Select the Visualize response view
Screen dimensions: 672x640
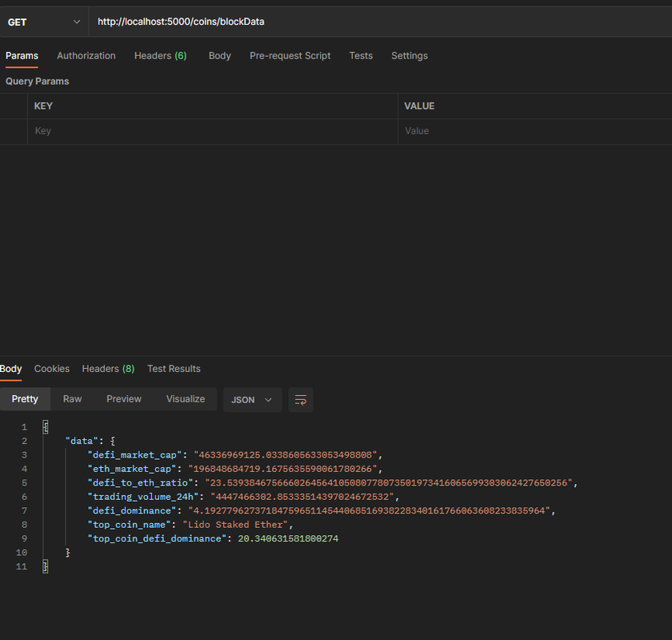pyautogui.click(x=186, y=399)
